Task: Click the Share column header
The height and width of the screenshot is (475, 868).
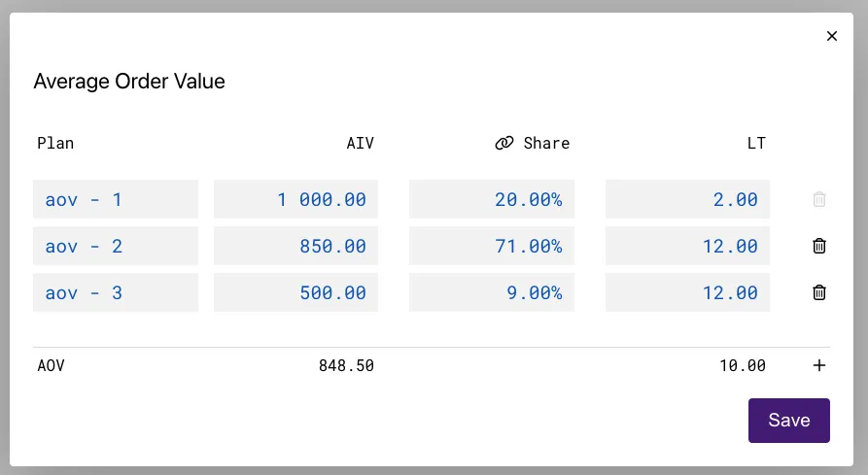Action: tap(546, 144)
